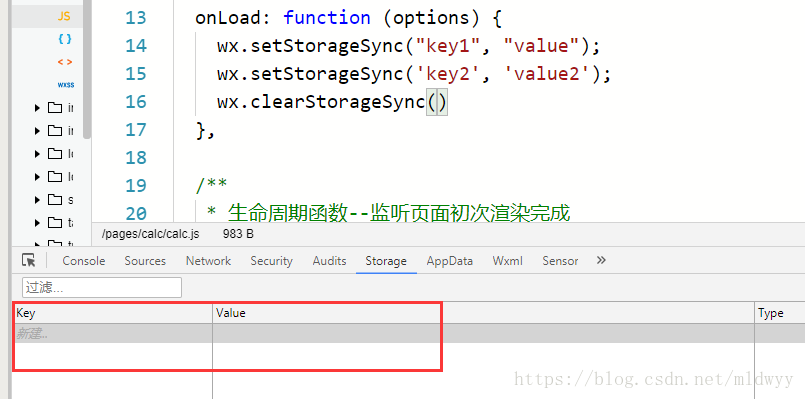The width and height of the screenshot is (805, 399).
Task: Expand the folder starting with 's'
Action: point(37,200)
